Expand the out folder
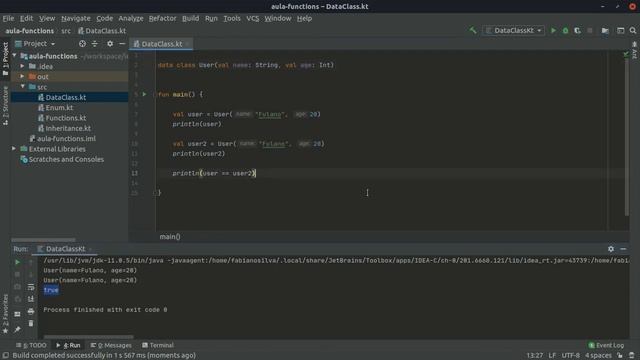 22,76
